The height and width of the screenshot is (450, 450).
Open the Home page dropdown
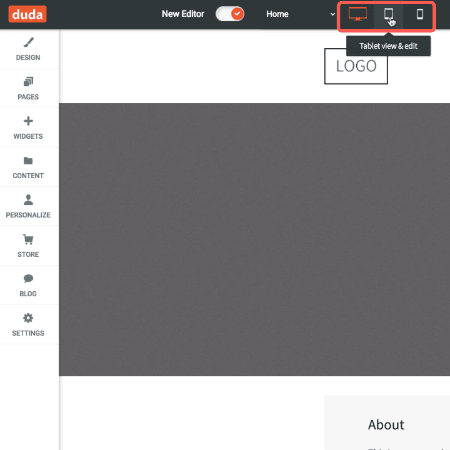click(x=300, y=14)
